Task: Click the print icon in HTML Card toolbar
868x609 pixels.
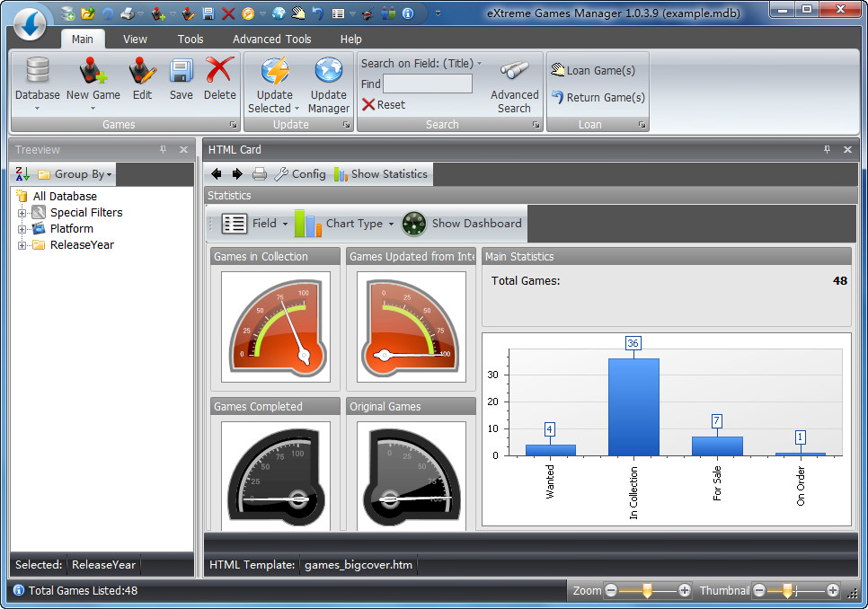Action: pos(259,174)
